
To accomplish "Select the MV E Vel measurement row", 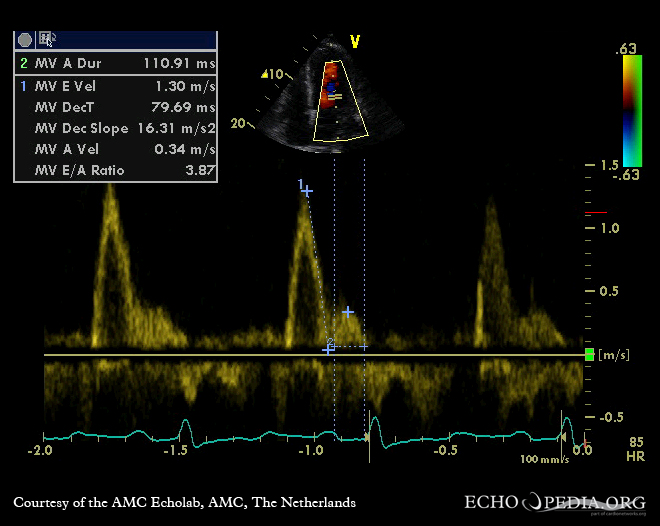I will pyautogui.click(x=115, y=85).
